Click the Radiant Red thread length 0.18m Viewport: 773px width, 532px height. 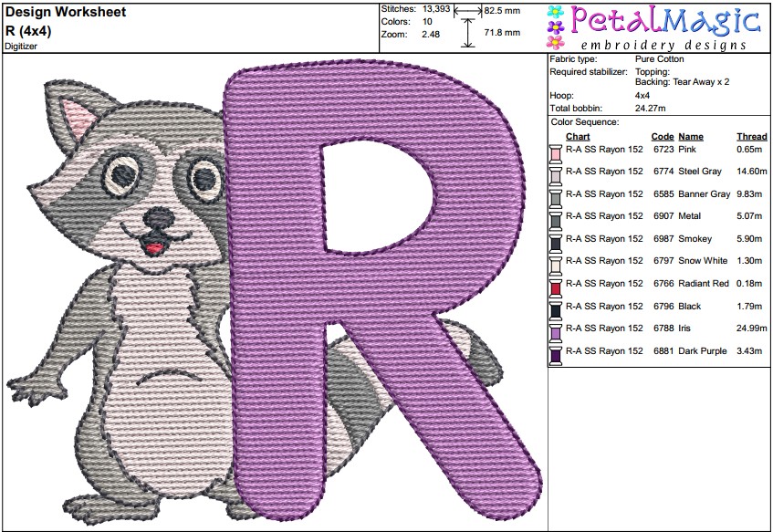[x=749, y=284]
